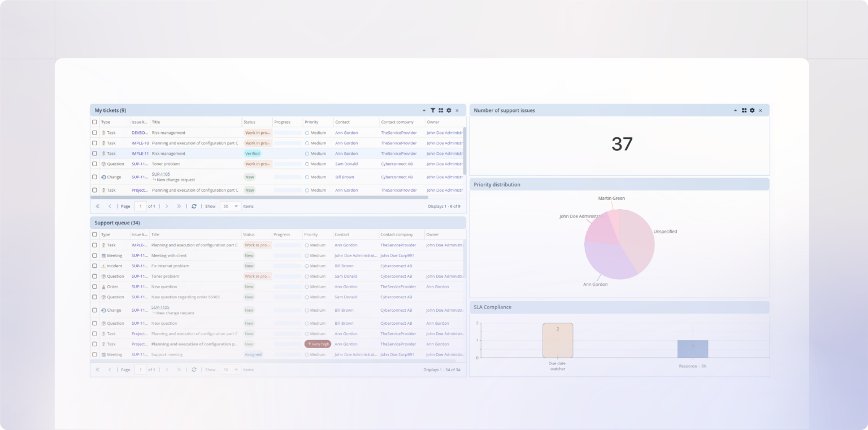Open the SUP-1105 parent link in My tickets
This screenshot has width=868, height=430.
tap(161, 174)
